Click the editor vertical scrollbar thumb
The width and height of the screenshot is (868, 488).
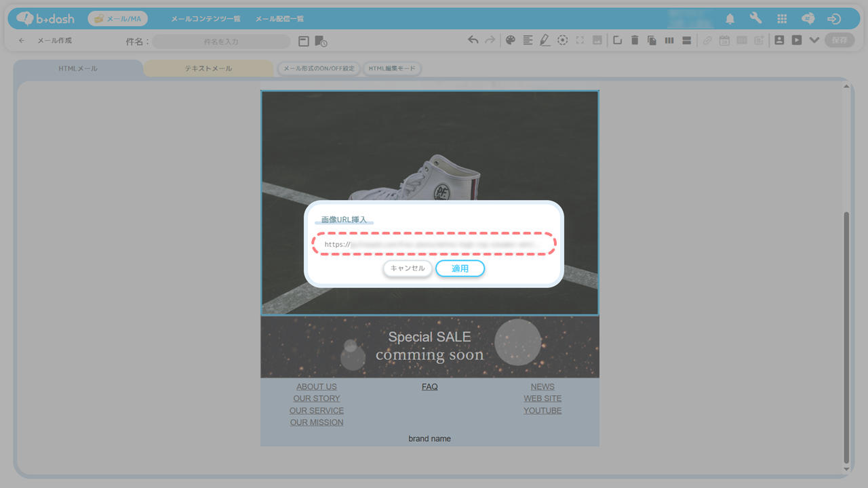click(846, 337)
